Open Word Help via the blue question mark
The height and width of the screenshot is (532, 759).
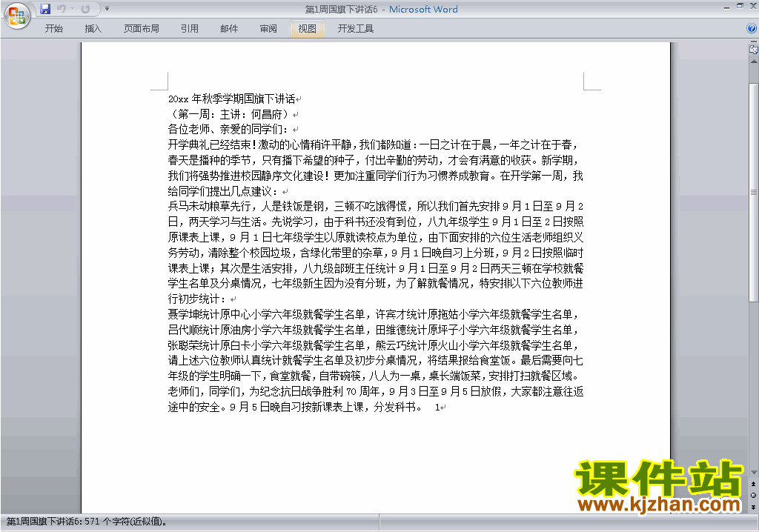[752, 29]
